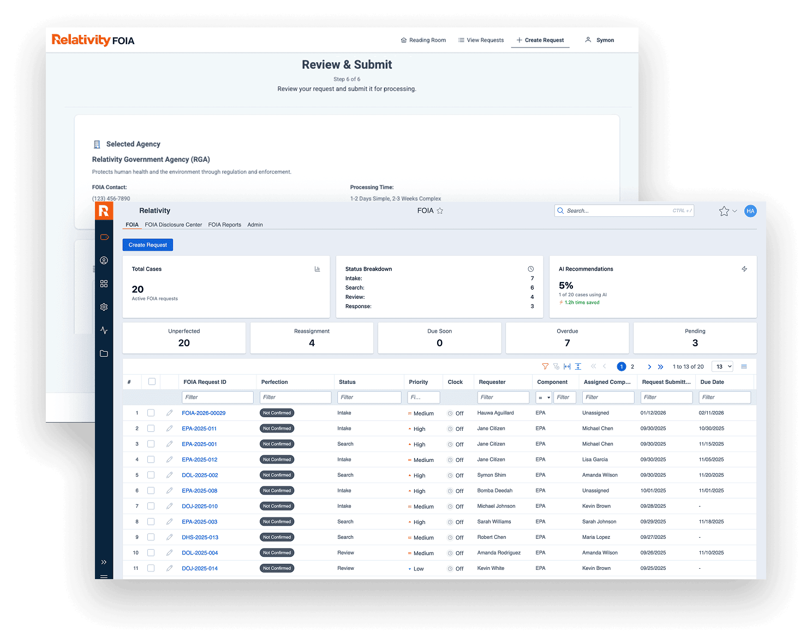Screen dimensions: 812x644
Task: Check the box for row FOIA-2026-00029
Action: pos(151,413)
